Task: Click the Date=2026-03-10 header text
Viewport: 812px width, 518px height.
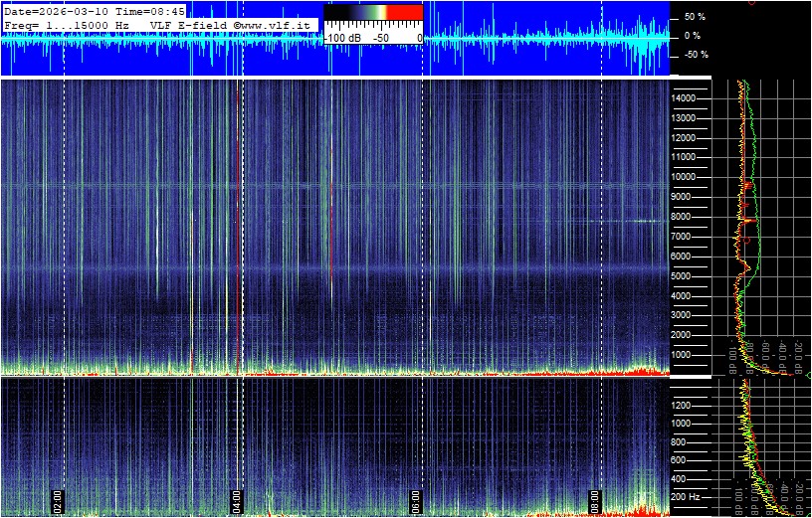Action: [50, 10]
